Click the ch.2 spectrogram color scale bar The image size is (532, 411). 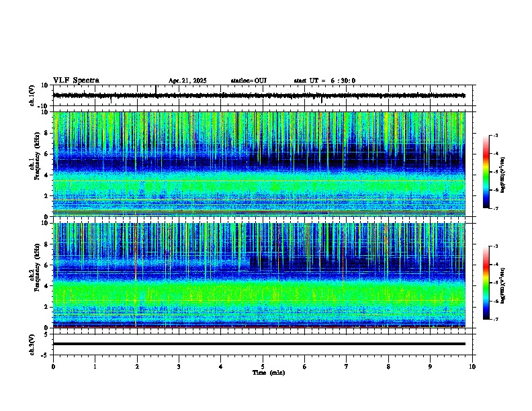click(486, 283)
